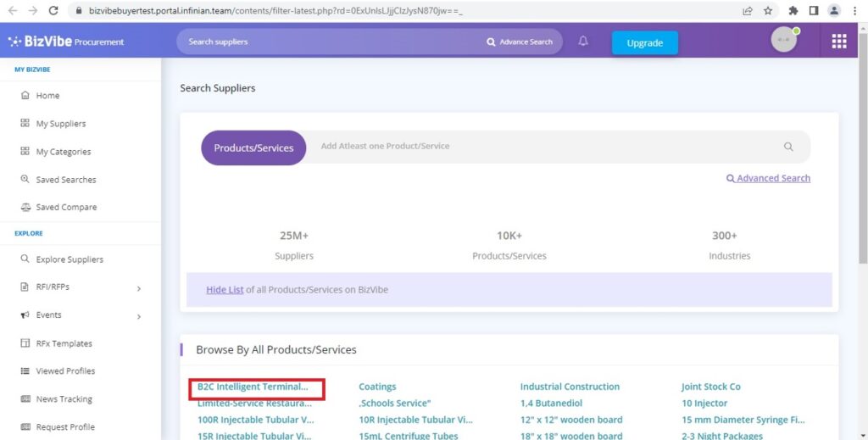Bookmark this page with star icon
The width and height of the screenshot is (868, 440).
(x=768, y=10)
